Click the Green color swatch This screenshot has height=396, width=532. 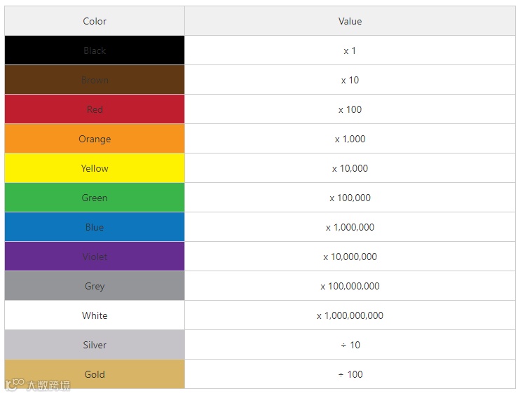point(95,198)
